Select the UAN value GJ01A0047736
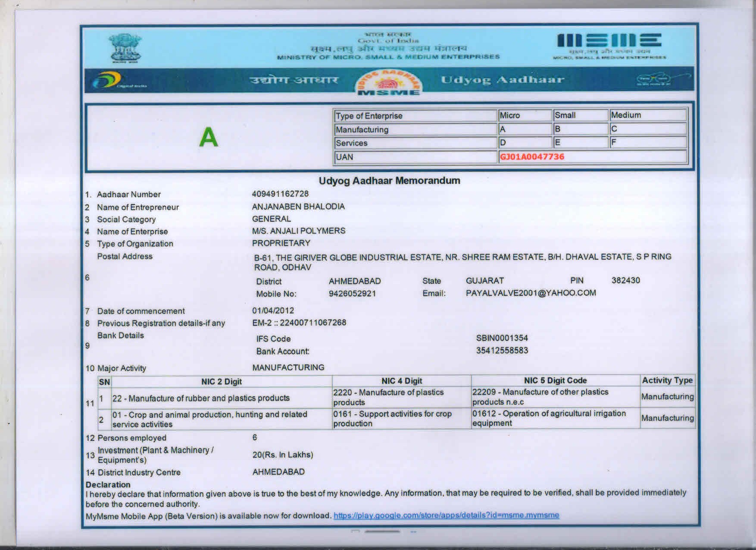The height and width of the screenshot is (550, 756). pyautogui.click(x=532, y=157)
